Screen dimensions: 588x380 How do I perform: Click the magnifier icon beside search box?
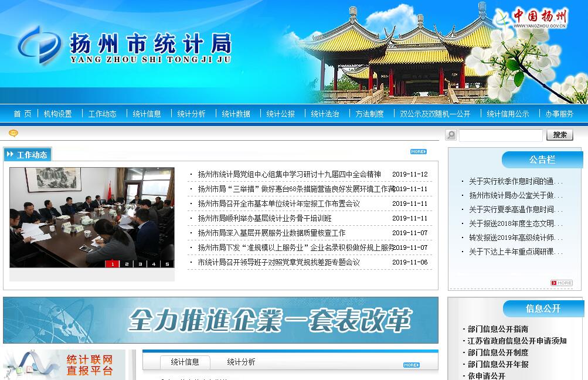click(x=451, y=135)
